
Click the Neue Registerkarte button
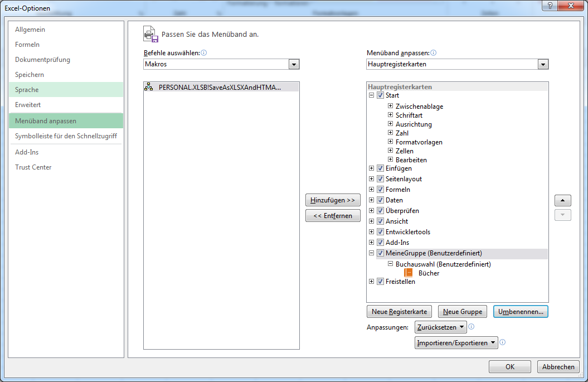click(400, 312)
